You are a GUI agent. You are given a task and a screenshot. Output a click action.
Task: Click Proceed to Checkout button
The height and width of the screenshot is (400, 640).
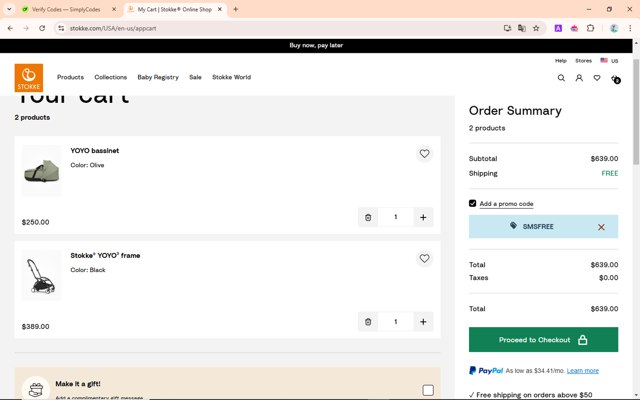(543, 340)
